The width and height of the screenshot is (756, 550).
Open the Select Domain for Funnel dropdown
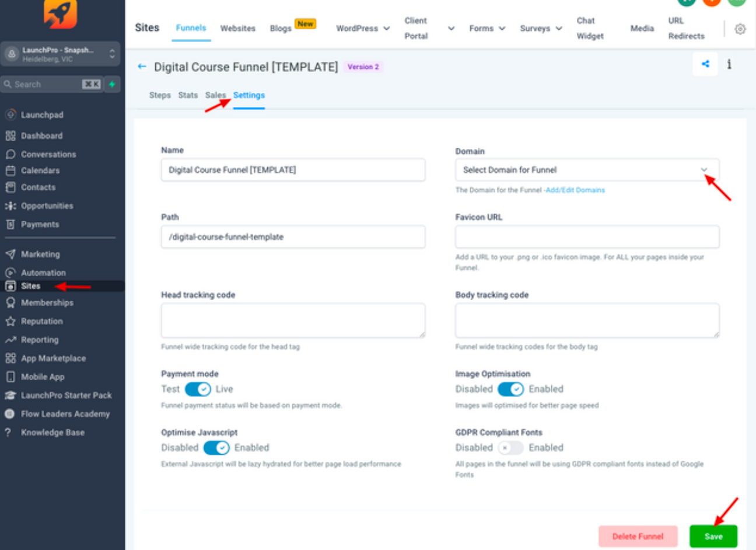(x=587, y=170)
